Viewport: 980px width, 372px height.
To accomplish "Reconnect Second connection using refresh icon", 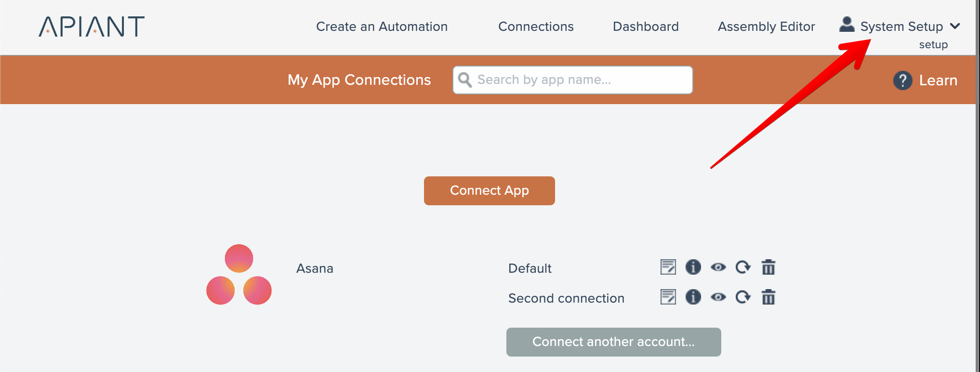I will pos(743,297).
